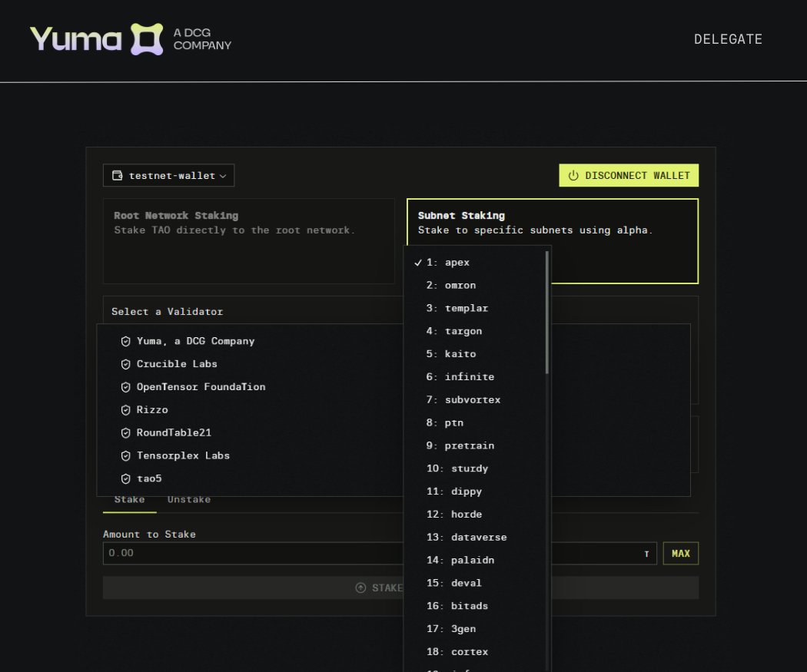807x672 pixels.
Task: Click shield icon next to Crucible Labs
Action: tap(125, 364)
